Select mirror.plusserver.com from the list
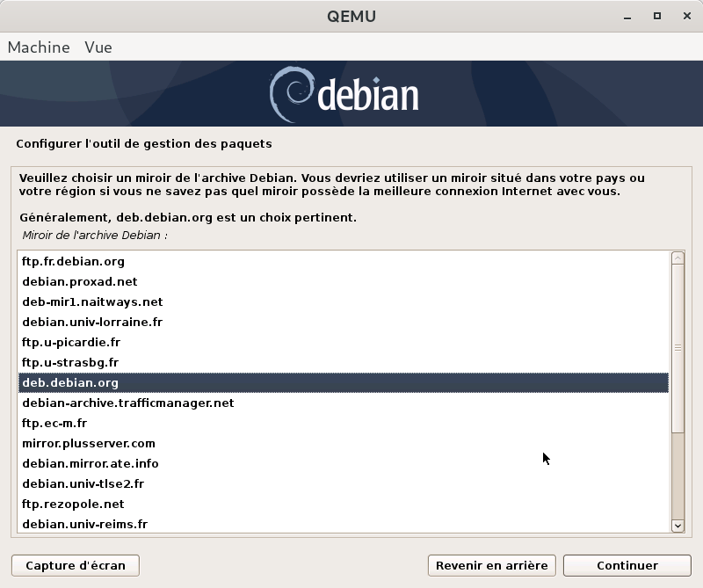The width and height of the screenshot is (703, 588). [88, 443]
